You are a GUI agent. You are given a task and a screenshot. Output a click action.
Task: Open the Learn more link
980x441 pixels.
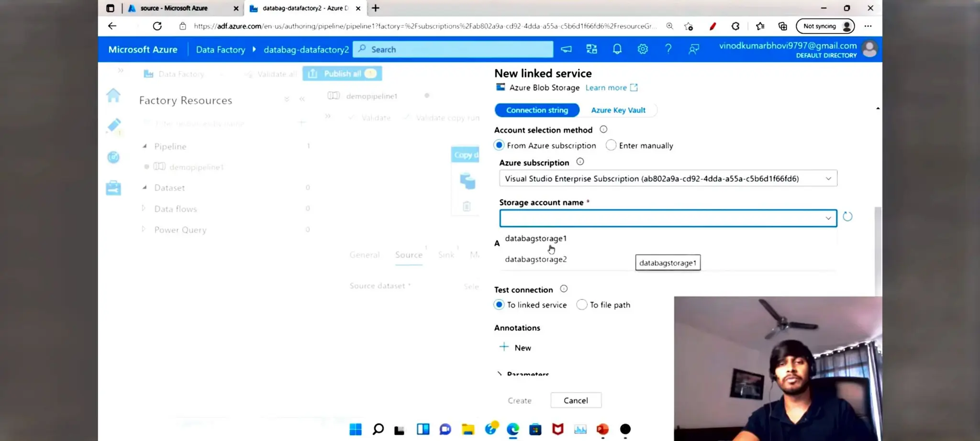pyautogui.click(x=612, y=88)
